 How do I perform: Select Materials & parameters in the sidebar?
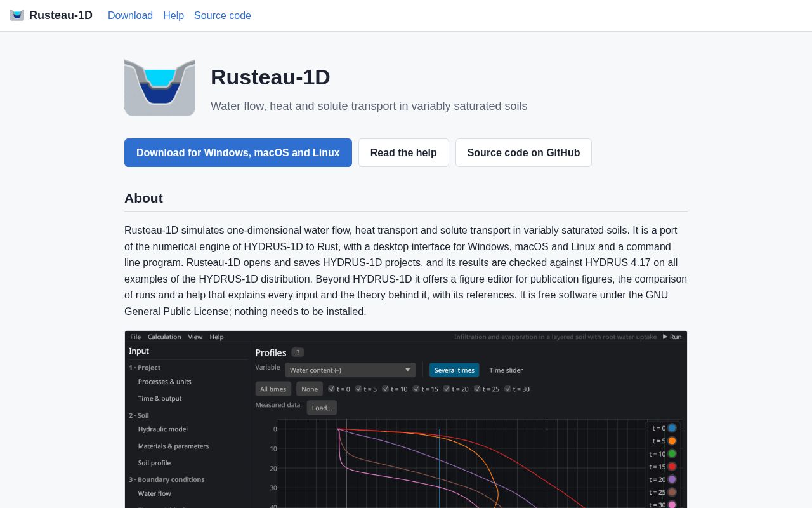coord(173,446)
